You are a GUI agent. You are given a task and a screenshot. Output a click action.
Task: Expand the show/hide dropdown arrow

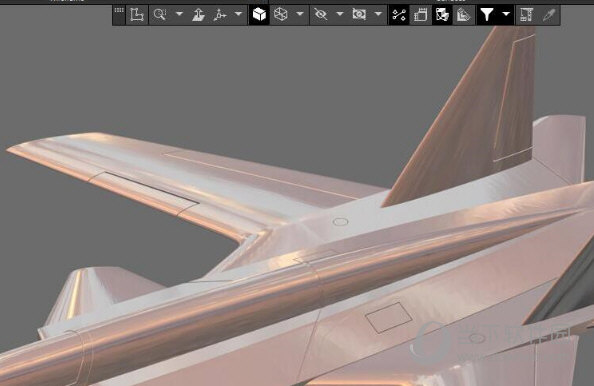[340, 14]
